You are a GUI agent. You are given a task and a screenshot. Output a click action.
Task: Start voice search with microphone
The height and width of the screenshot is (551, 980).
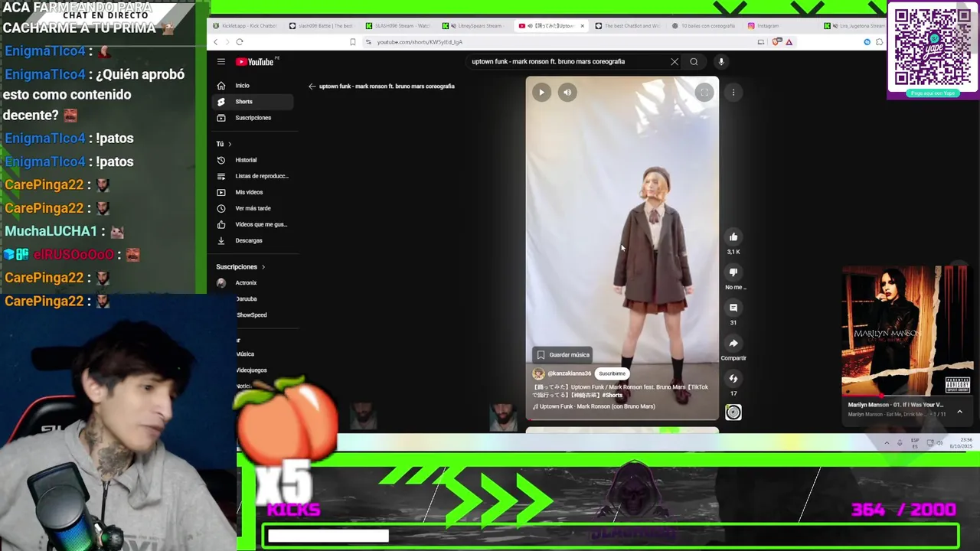tap(720, 62)
